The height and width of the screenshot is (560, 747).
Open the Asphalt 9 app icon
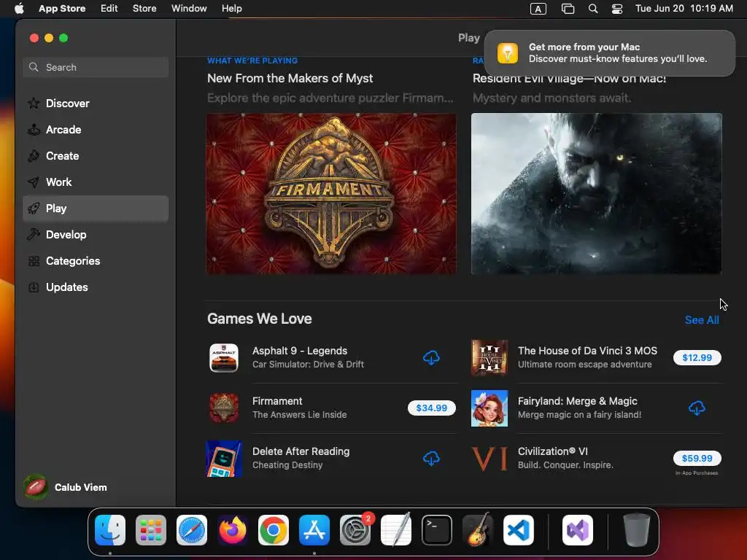point(224,357)
